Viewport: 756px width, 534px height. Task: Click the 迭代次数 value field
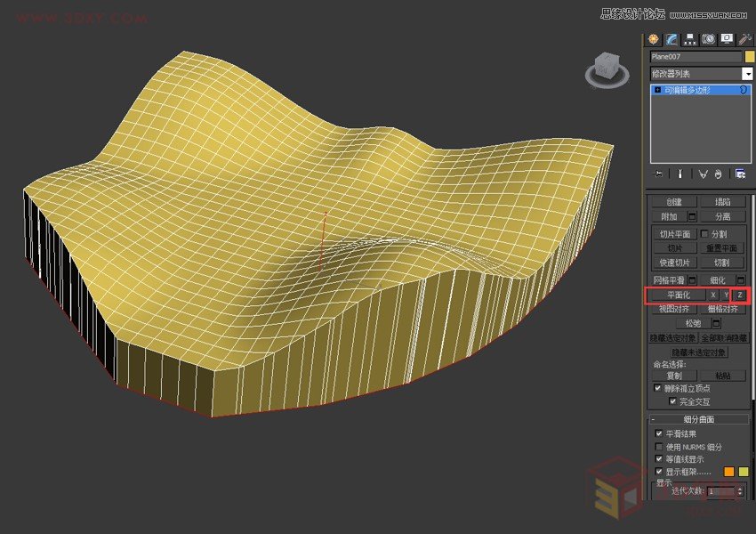pyautogui.click(x=722, y=490)
